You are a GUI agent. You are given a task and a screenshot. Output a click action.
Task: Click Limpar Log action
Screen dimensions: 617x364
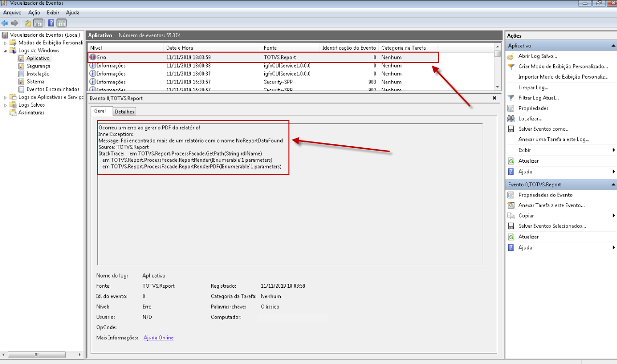click(x=533, y=87)
